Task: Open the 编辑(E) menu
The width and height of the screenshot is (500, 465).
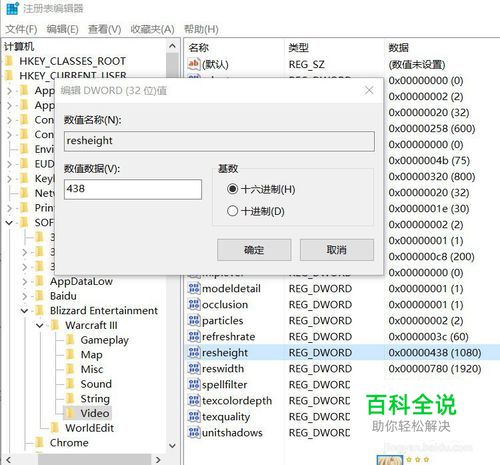Action: pos(62,29)
